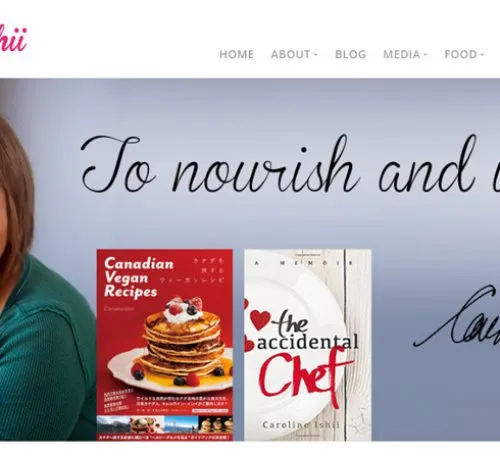Click the Caroline Ishii author name on memoir
Screen dimensions: 500x456
[301, 425]
